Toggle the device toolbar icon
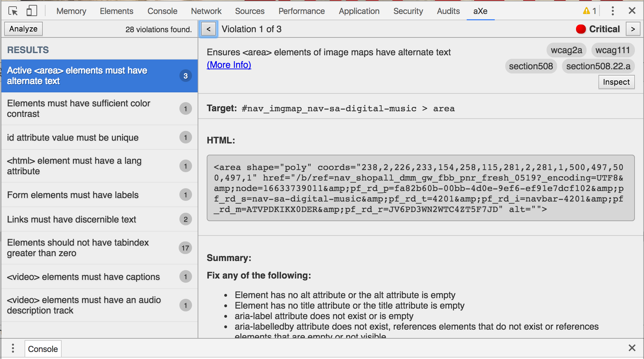Screen dimensions: 644x359 point(32,11)
